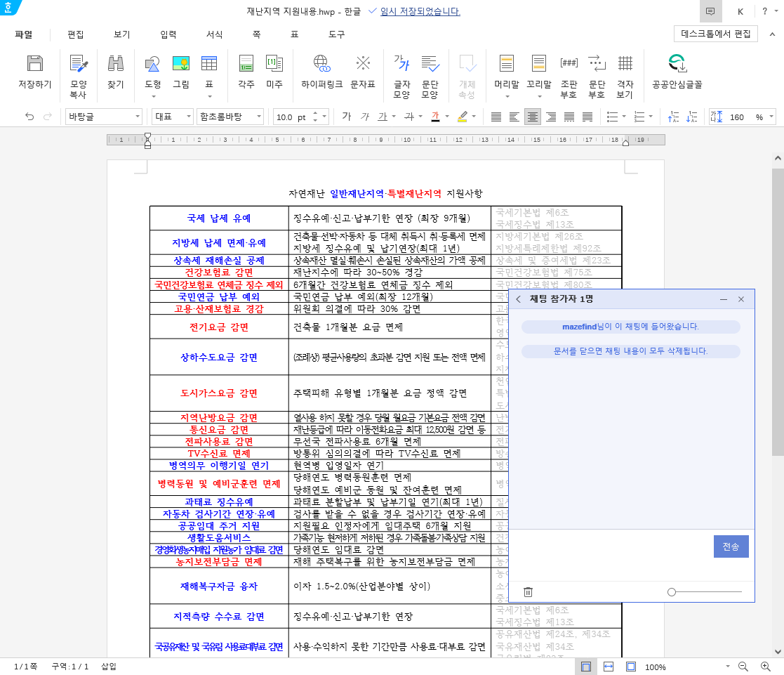
Task: Select distributed alignment
Action: [569, 117]
